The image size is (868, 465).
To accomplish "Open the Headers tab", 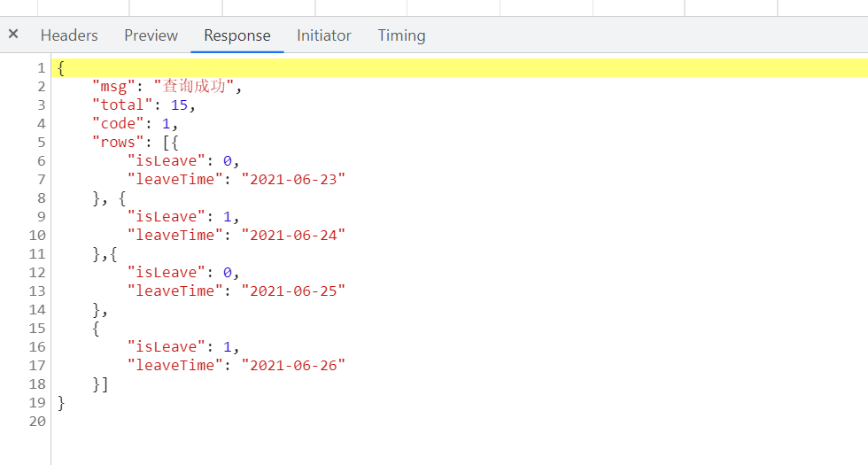I will [x=69, y=35].
